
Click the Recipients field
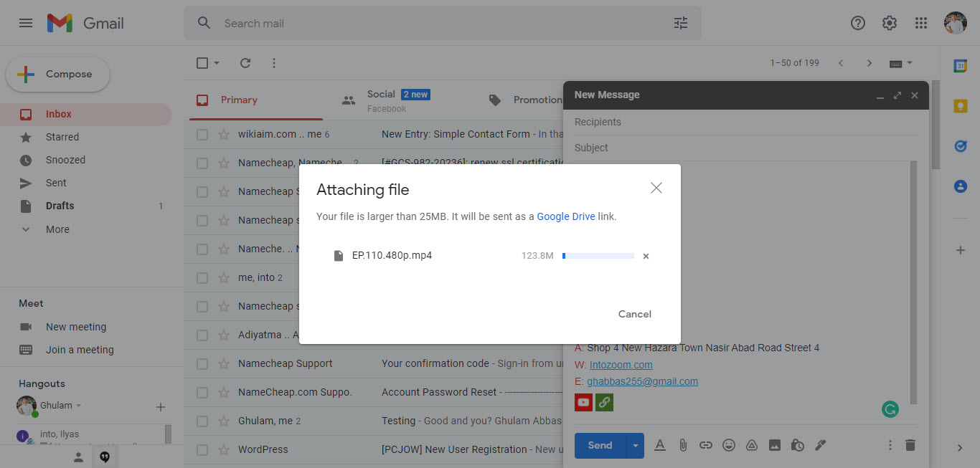[746, 122]
